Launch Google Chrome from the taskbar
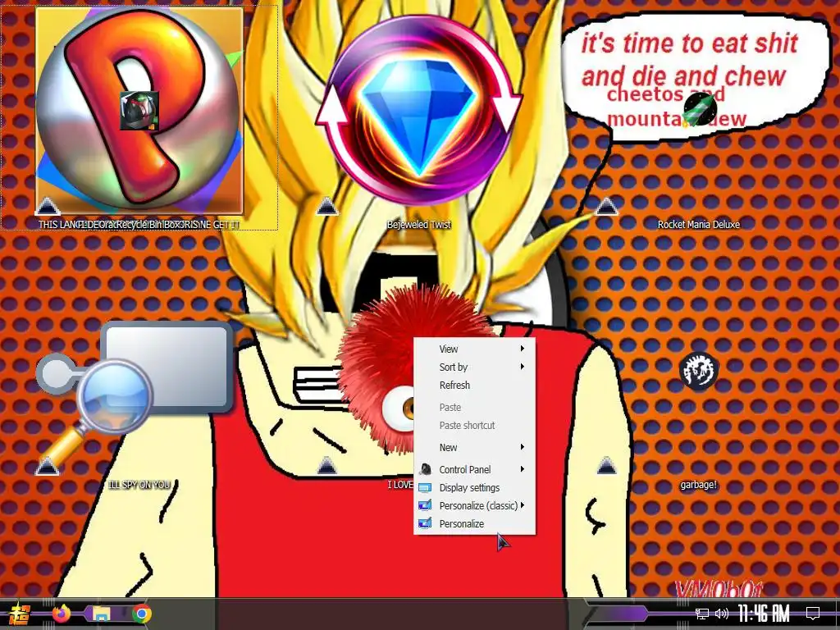840x630 pixels. click(x=141, y=614)
